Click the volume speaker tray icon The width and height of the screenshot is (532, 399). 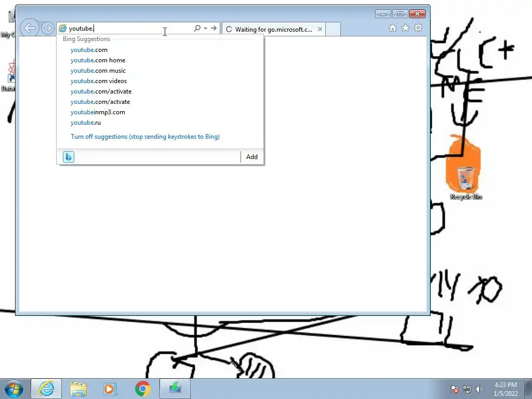point(480,389)
